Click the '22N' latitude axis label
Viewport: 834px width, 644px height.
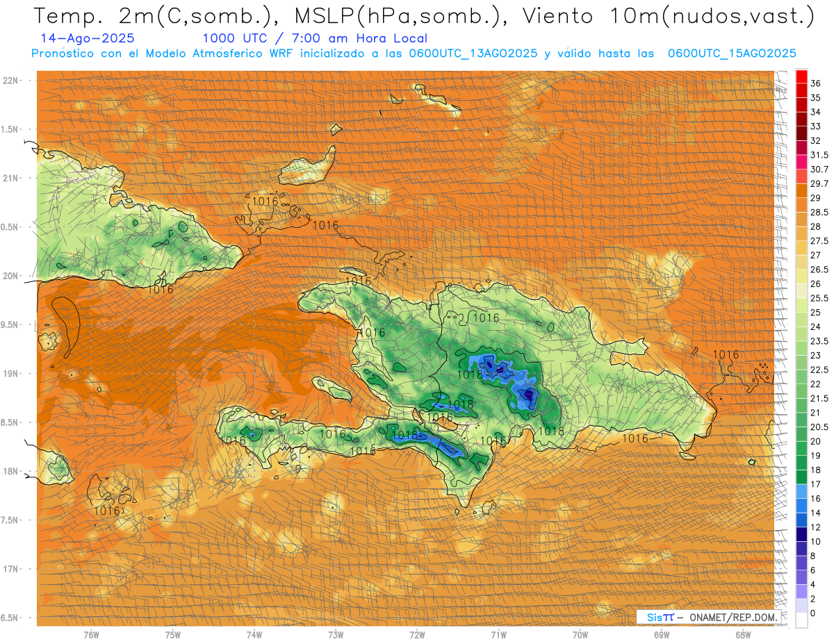pos(10,81)
